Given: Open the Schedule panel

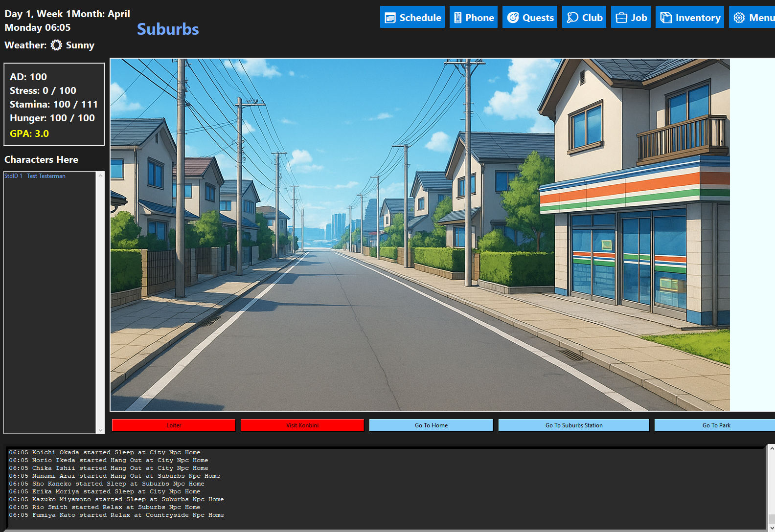Looking at the screenshot, I should click(412, 17).
